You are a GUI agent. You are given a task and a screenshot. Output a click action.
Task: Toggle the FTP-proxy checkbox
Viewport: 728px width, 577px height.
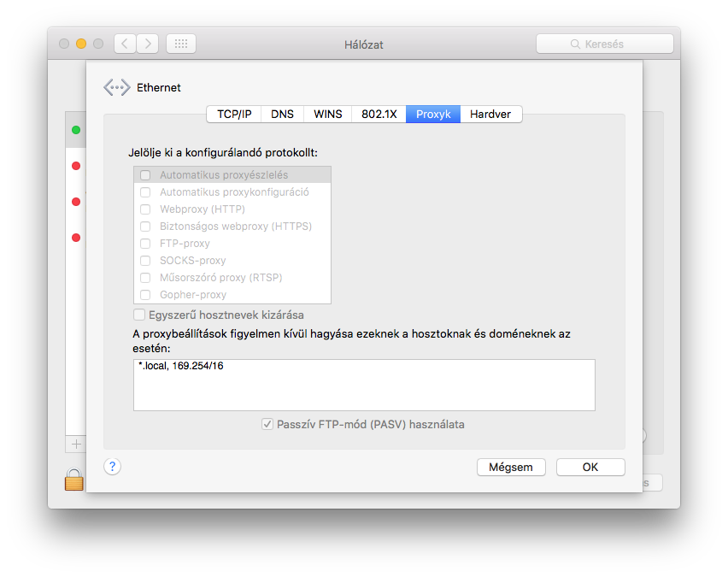coord(145,244)
